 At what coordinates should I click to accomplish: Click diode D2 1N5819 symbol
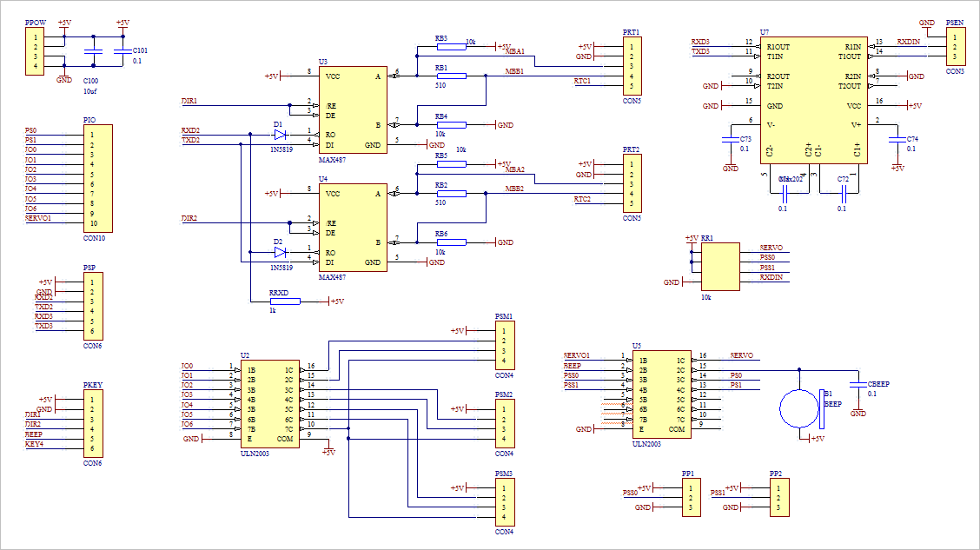pos(281,253)
